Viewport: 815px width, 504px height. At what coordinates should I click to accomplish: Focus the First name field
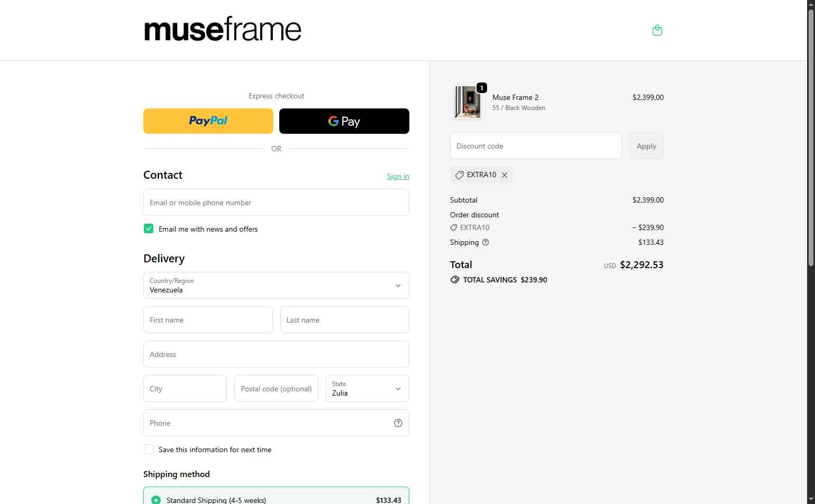(208, 320)
